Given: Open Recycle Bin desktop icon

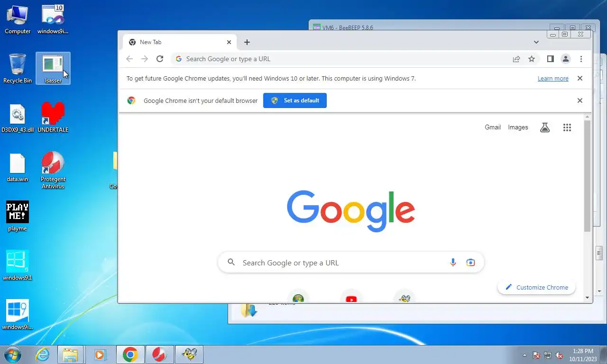Looking at the screenshot, I should [x=18, y=69].
